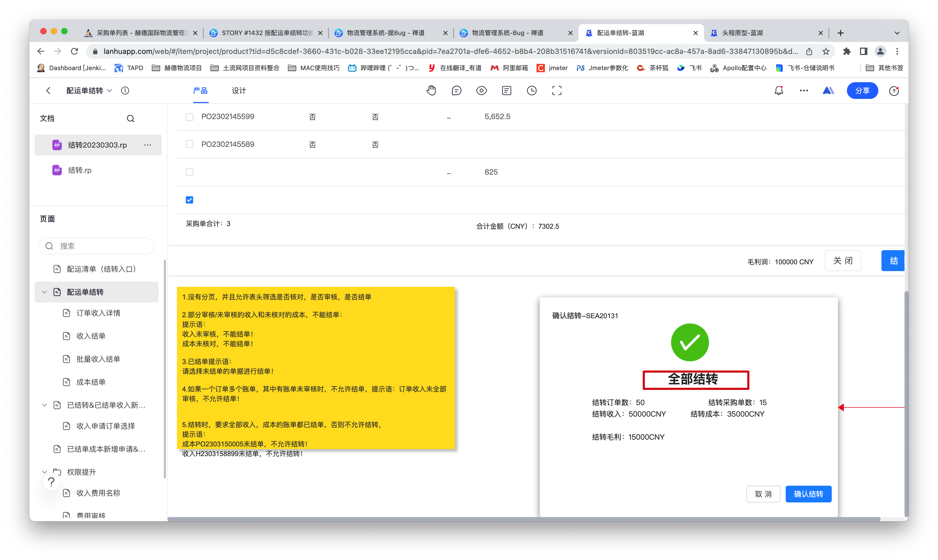Switch to the 设计 tab
The width and height of the screenshot is (938, 560).
click(238, 91)
